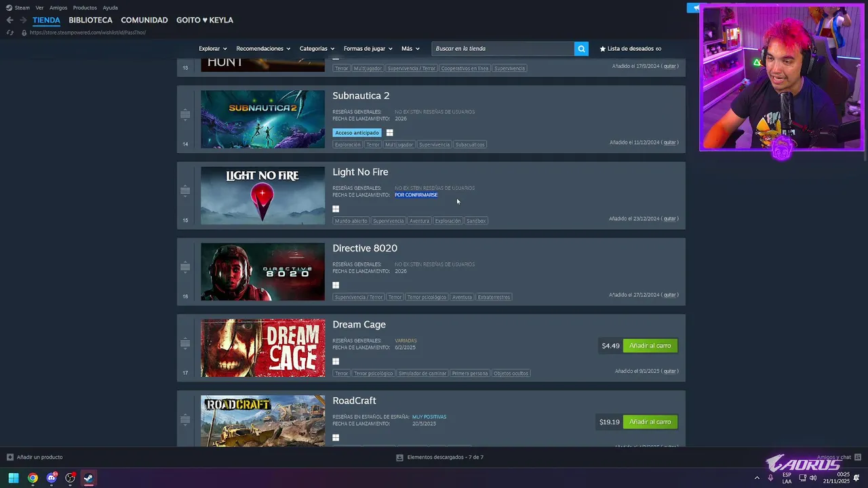
Task: Click the Windows platform icon for RoadCraft
Action: [336, 438]
